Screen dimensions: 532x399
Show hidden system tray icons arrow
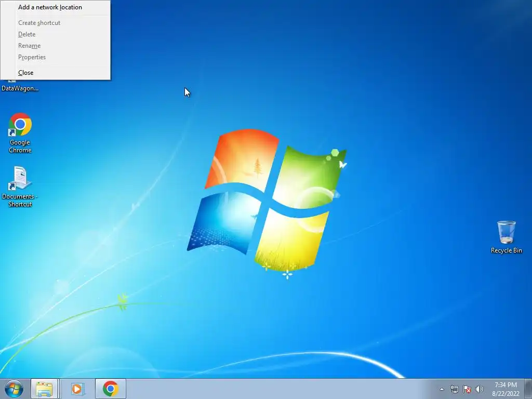tap(442, 389)
